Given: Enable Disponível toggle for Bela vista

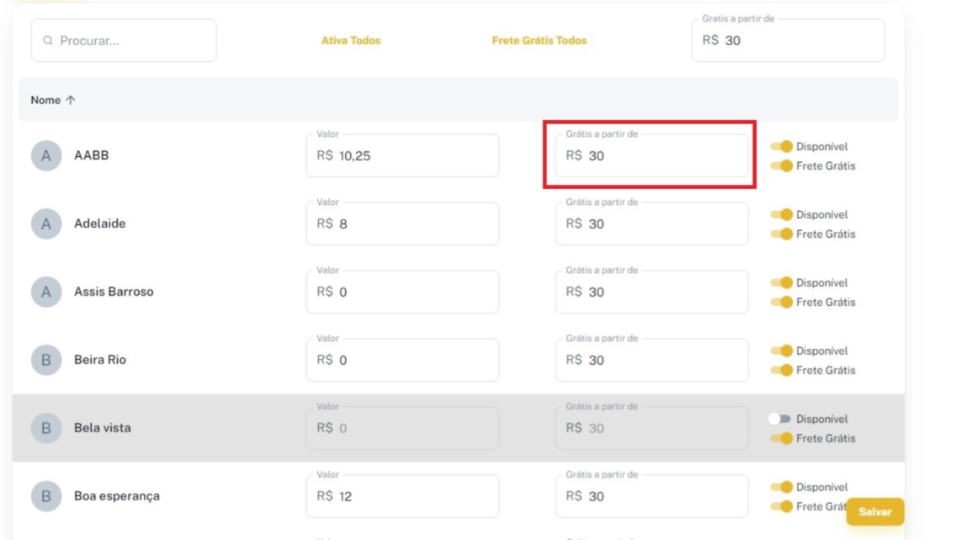Looking at the screenshot, I should [x=780, y=419].
